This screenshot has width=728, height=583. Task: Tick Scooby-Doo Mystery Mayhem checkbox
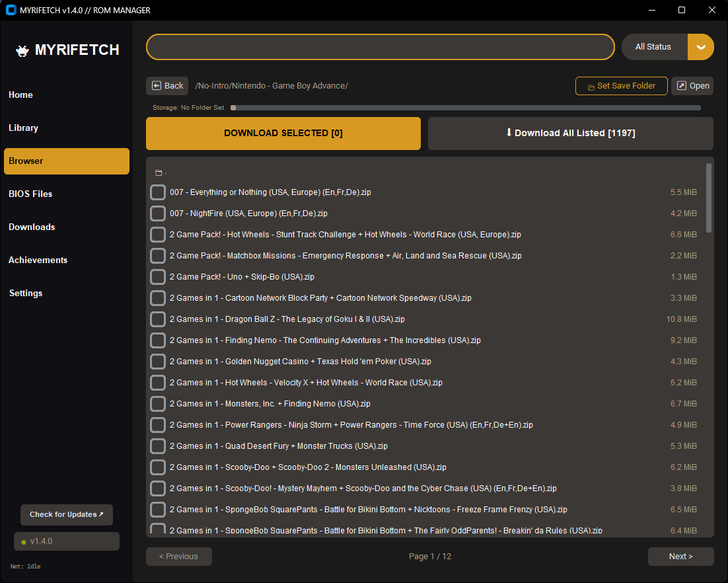tap(158, 488)
